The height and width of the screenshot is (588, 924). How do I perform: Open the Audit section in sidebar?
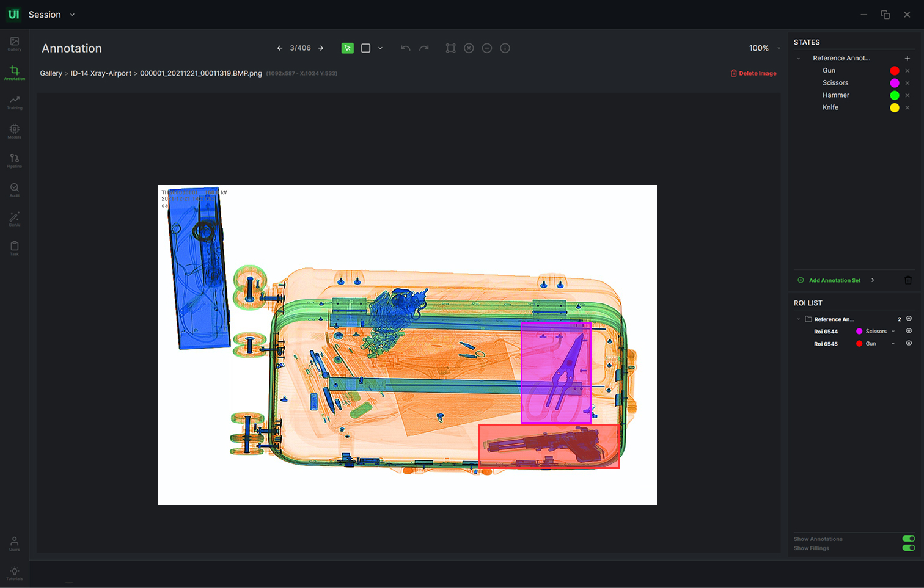coord(15,190)
